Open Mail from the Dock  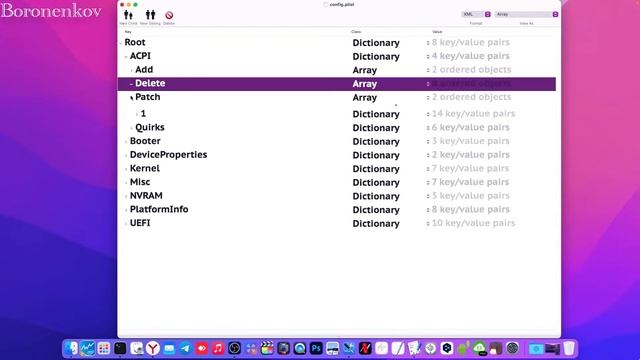point(169,348)
